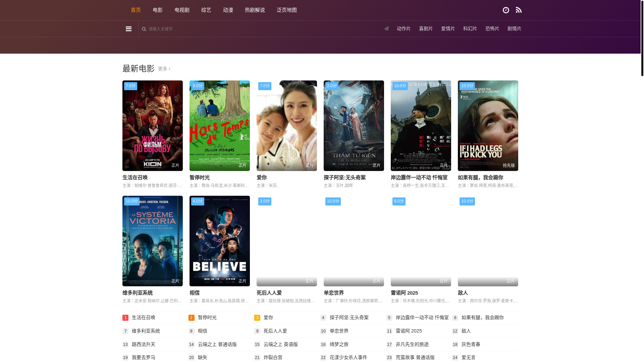This screenshot has width=644, height=362.
Task: Open the 泛页地图 menu item
Action: 287,10
